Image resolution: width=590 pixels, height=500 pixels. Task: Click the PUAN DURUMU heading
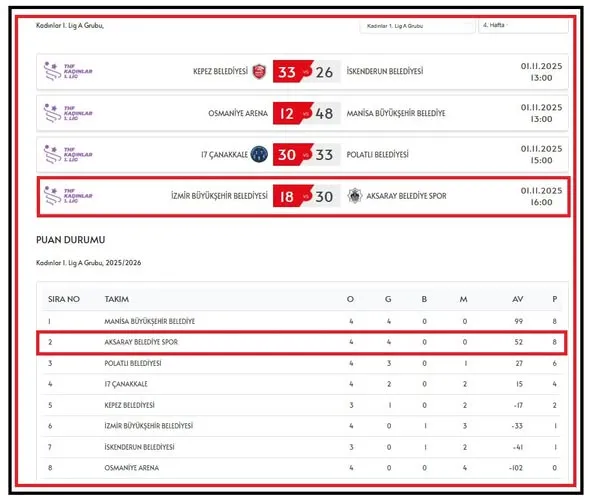pos(70,240)
